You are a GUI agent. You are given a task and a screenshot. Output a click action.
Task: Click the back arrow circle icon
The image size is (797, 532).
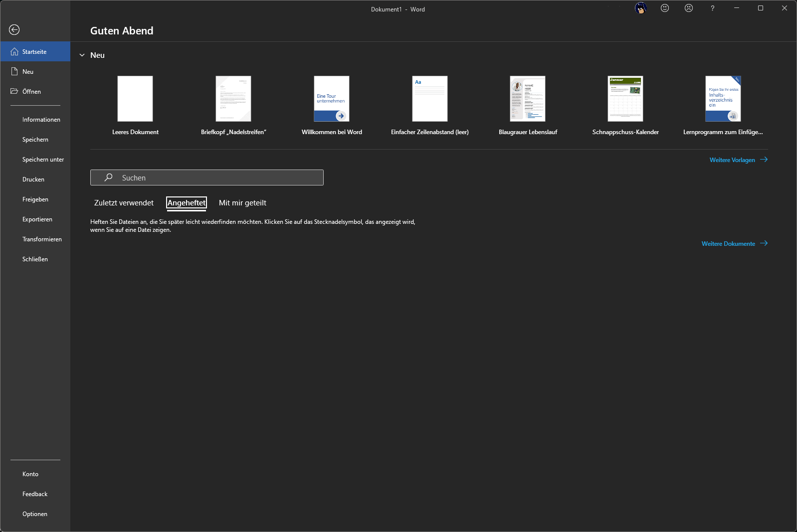point(14,30)
